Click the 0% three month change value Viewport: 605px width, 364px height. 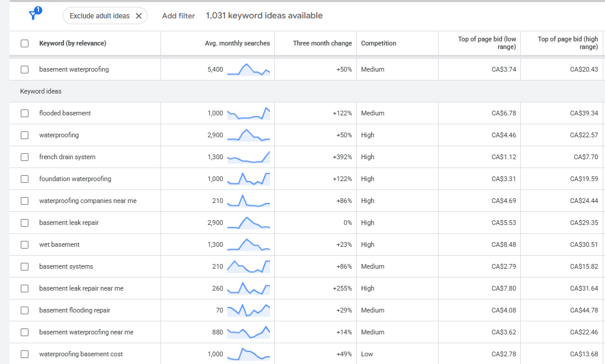point(347,223)
